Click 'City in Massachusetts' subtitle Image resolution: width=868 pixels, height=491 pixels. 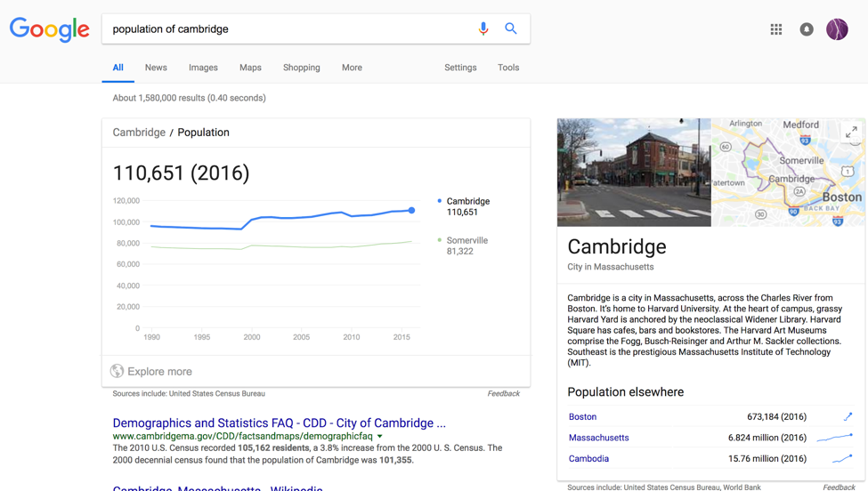coord(610,267)
